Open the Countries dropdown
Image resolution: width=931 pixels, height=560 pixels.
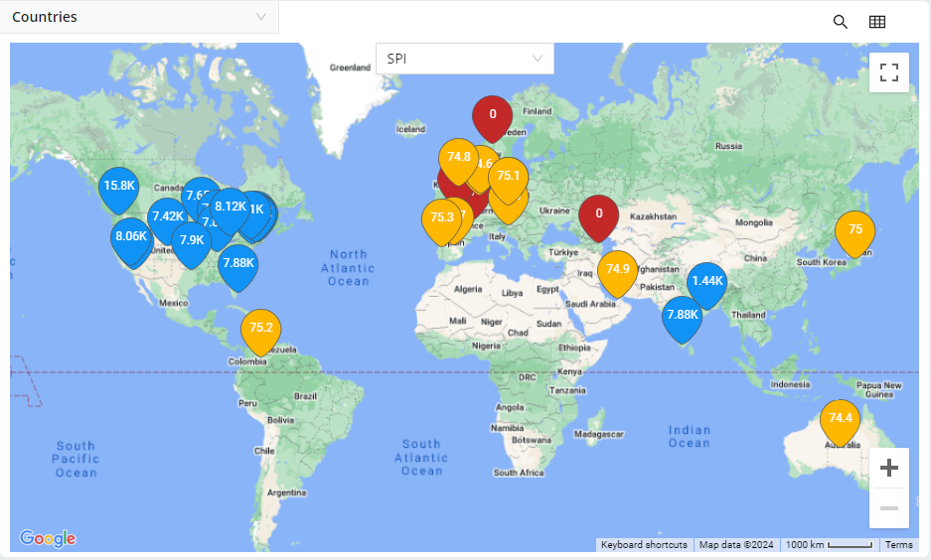click(x=139, y=17)
